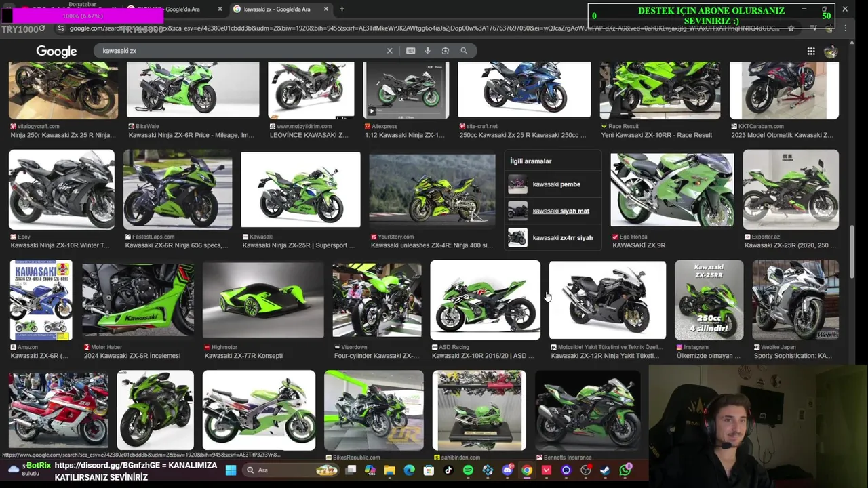Open the Ege Honda KAWASAKİ ZX 9R image
Viewport: 868px width, 488px height.
[x=672, y=189]
